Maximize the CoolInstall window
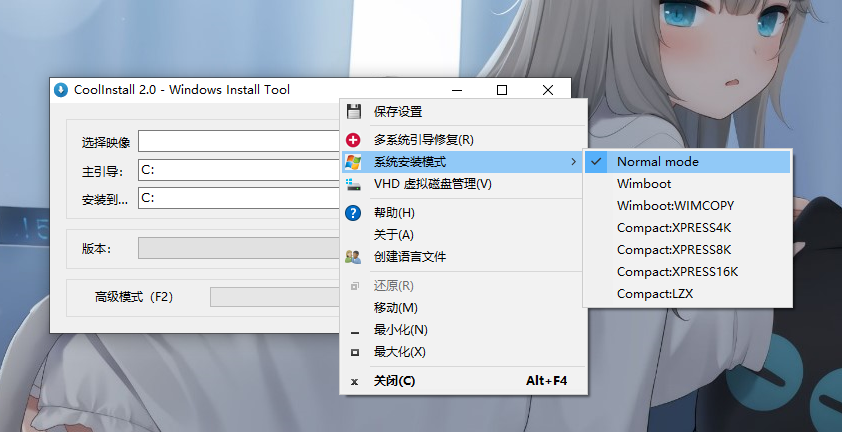 click(x=502, y=90)
